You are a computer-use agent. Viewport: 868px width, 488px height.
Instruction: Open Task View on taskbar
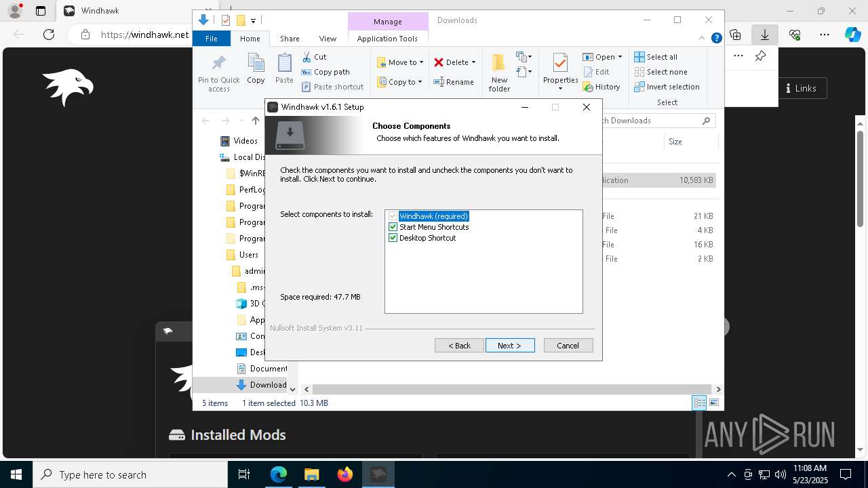tap(244, 474)
